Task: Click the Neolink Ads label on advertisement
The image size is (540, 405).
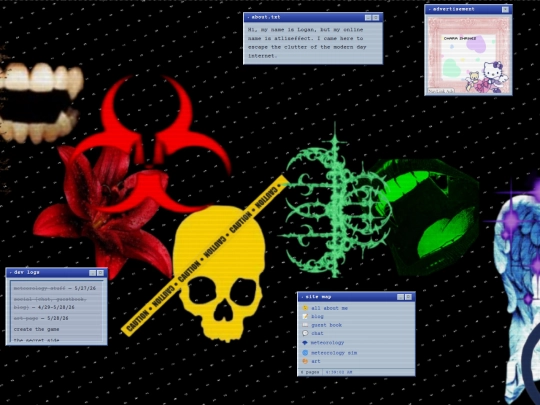Action: click(x=441, y=91)
